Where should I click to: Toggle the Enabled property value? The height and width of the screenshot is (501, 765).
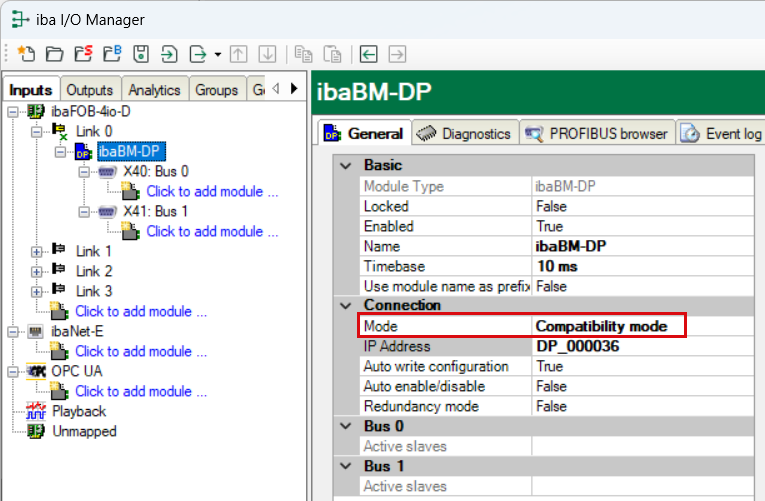[x=640, y=226]
